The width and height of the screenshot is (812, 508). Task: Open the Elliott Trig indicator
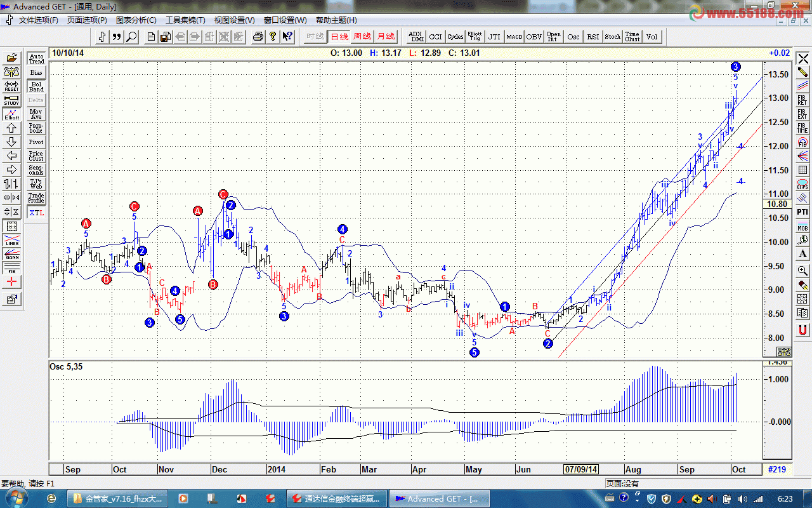pyautogui.click(x=475, y=37)
